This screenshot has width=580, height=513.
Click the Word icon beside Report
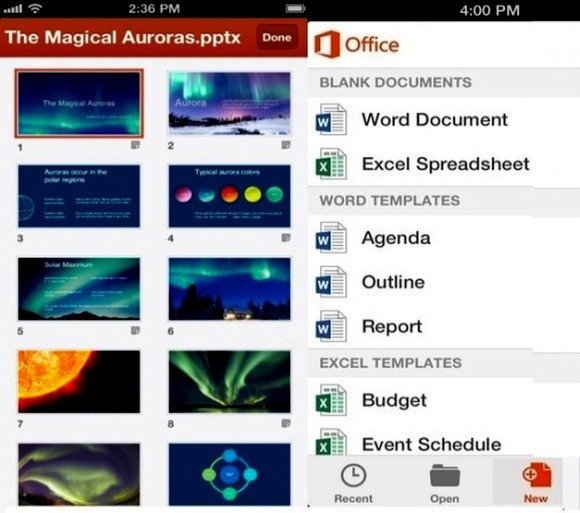pos(331,327)
